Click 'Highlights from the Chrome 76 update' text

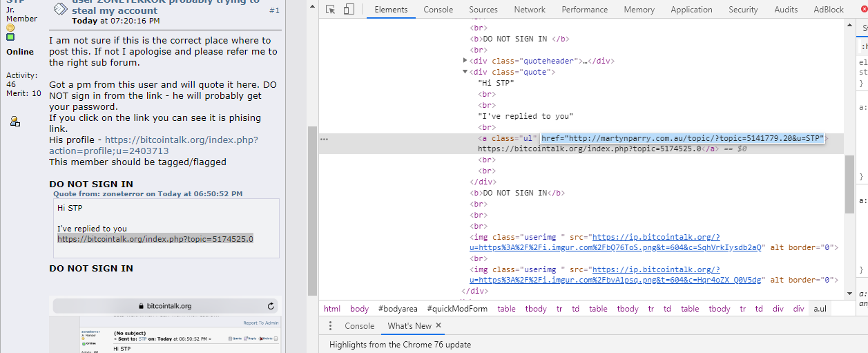click(400, 344)
